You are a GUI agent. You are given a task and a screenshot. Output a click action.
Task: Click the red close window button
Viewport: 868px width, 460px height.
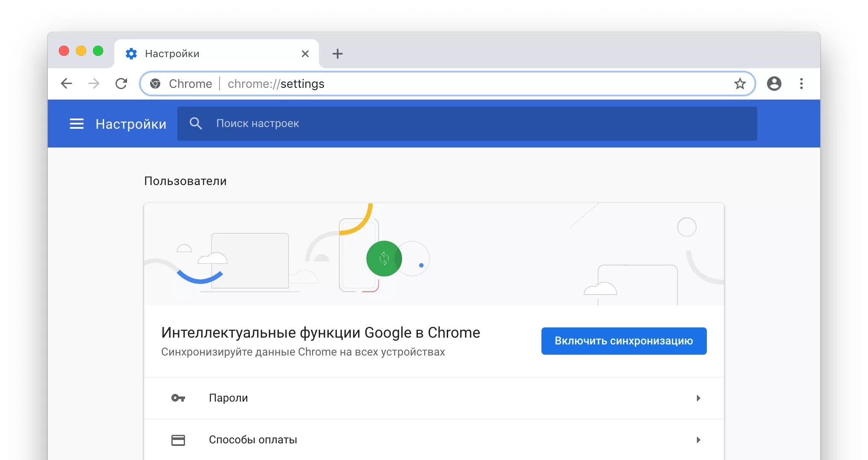point(64,51)
